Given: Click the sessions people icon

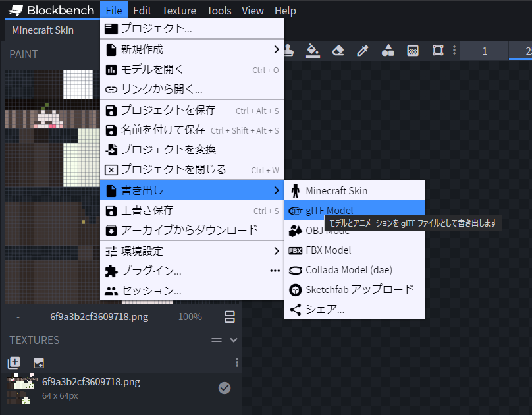Looking at the screenshot, I should click(111, 291).
